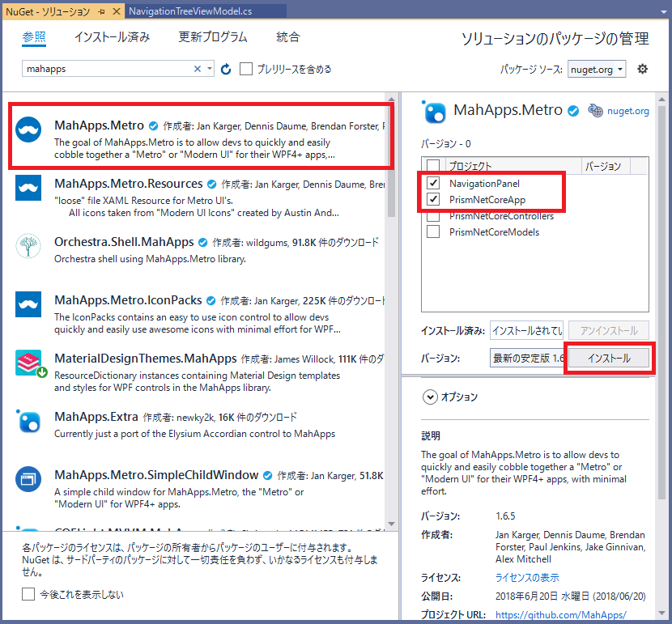672x624 pixels.
Task: Switch to the インストール済み tab
Action: pyautogui.click(x=112, y=37)
